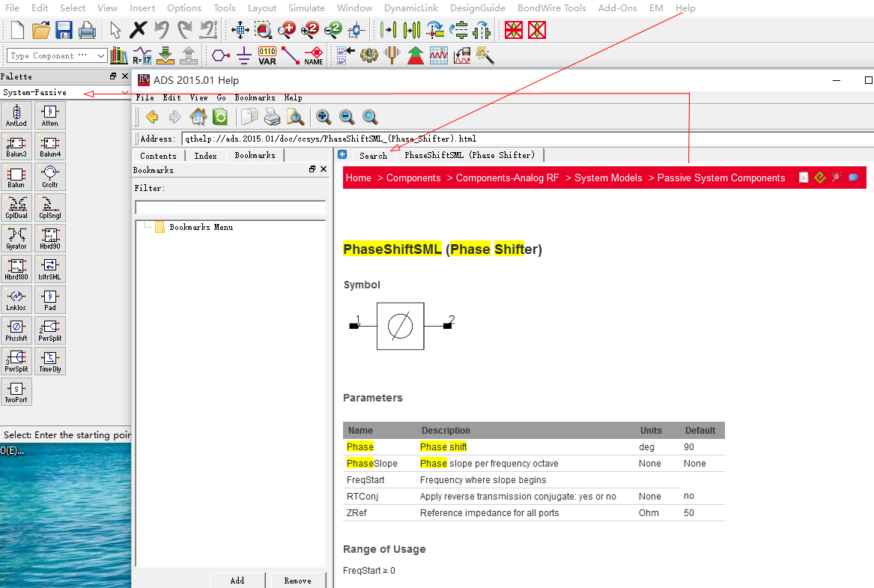
Task: Click the Home breadcrumb link
Action: 359,178
